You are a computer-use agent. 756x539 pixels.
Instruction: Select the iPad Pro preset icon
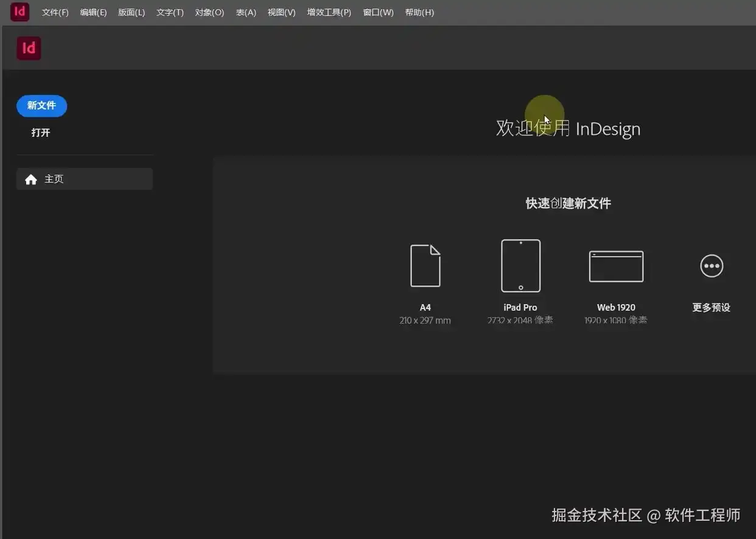(520, 266)
